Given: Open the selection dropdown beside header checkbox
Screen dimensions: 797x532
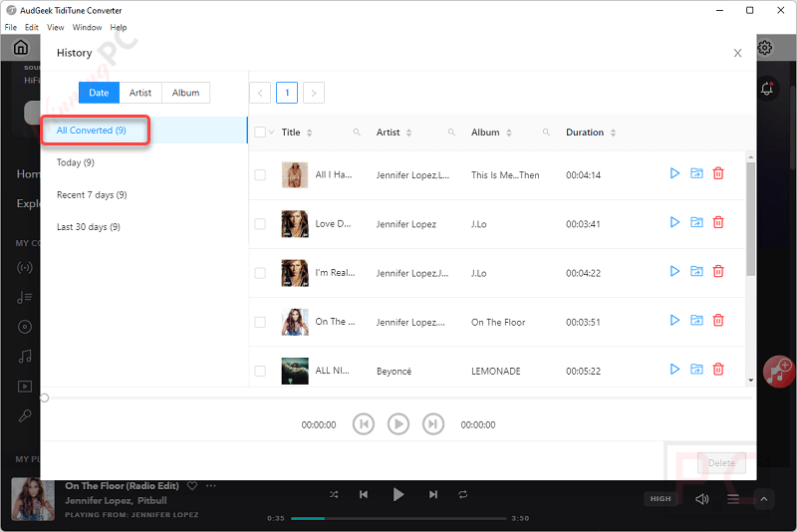Looking at the screenshot, I should coord(271,133).
